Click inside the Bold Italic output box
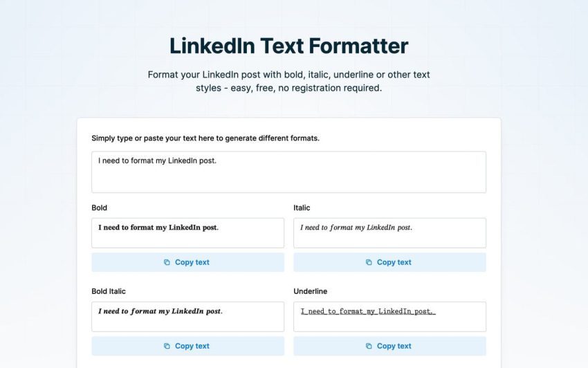 coord(188,317)
